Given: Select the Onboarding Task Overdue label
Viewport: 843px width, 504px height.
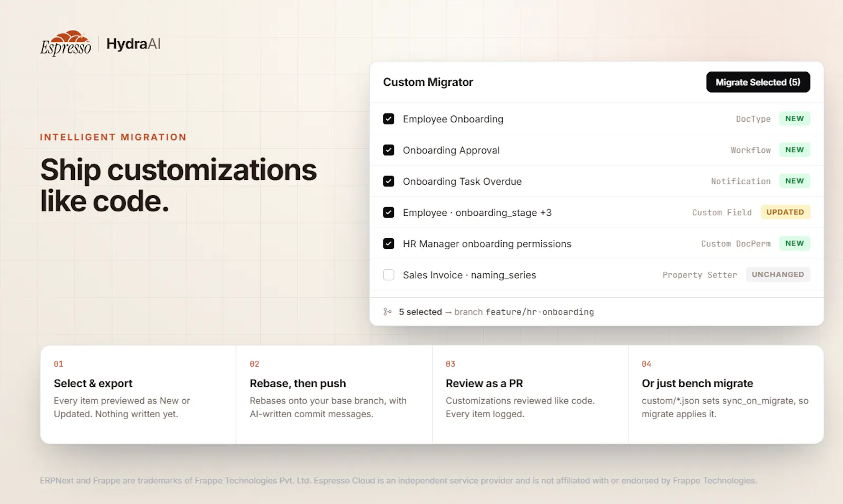Looking at the screenshot, I should pos(462,181).
